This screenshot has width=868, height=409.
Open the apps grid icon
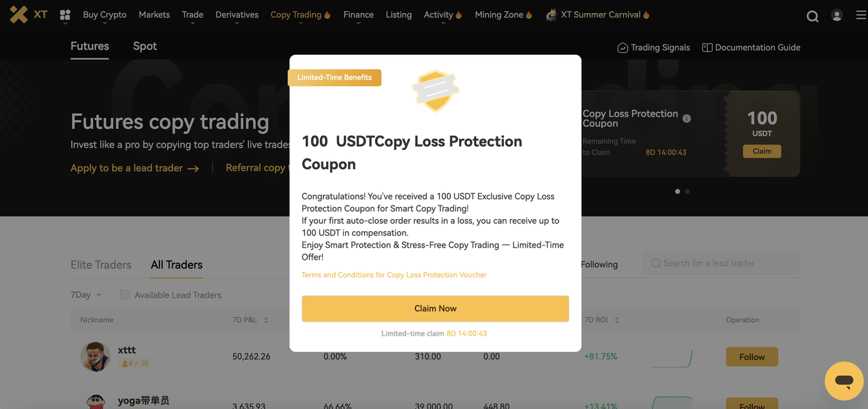(65, 15)
